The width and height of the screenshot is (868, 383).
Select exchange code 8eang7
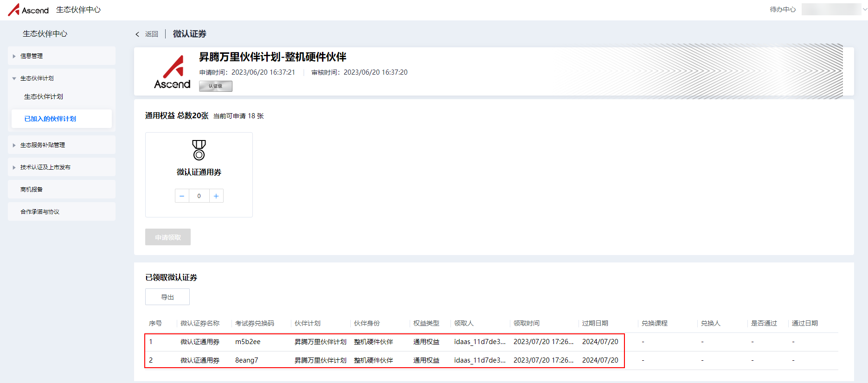247,360
